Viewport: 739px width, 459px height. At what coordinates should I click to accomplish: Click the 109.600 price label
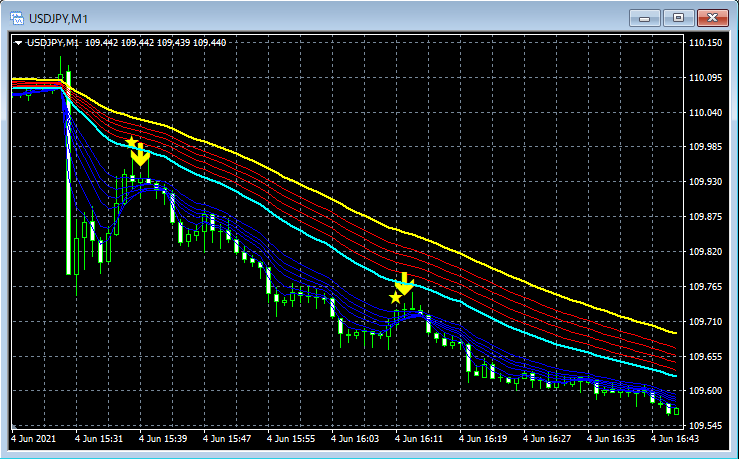tap(705, 391)
